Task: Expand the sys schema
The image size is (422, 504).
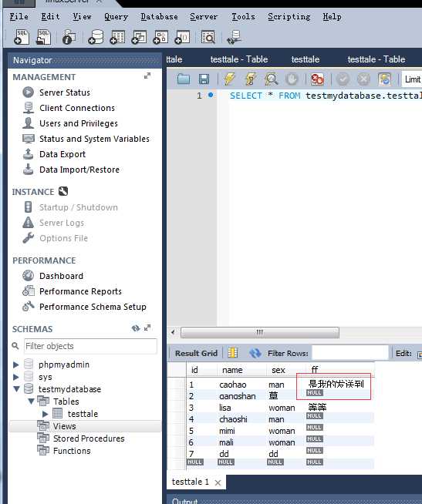Action: (15, 377)
